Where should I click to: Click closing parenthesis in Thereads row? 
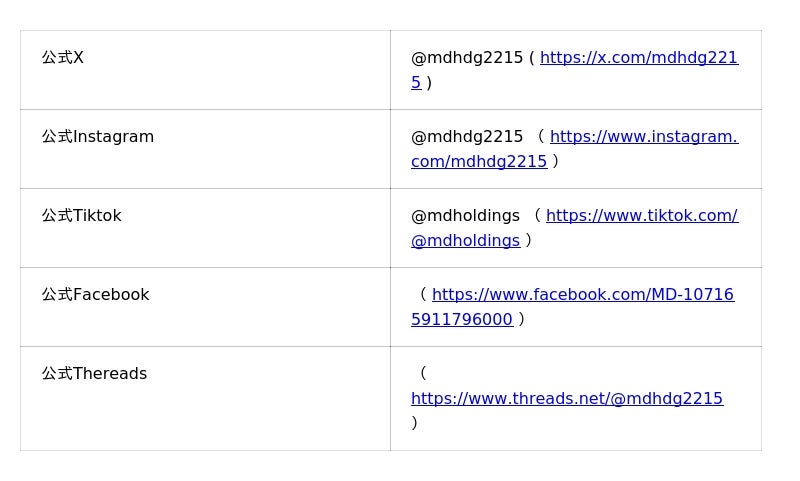(x=414, y=423)
